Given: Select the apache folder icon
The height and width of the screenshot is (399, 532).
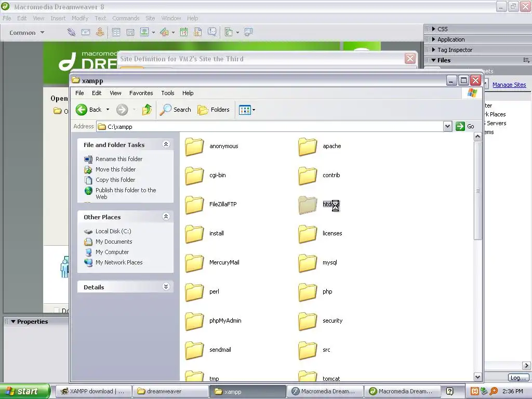Looking at the screenshot, I should pos(308,147).
